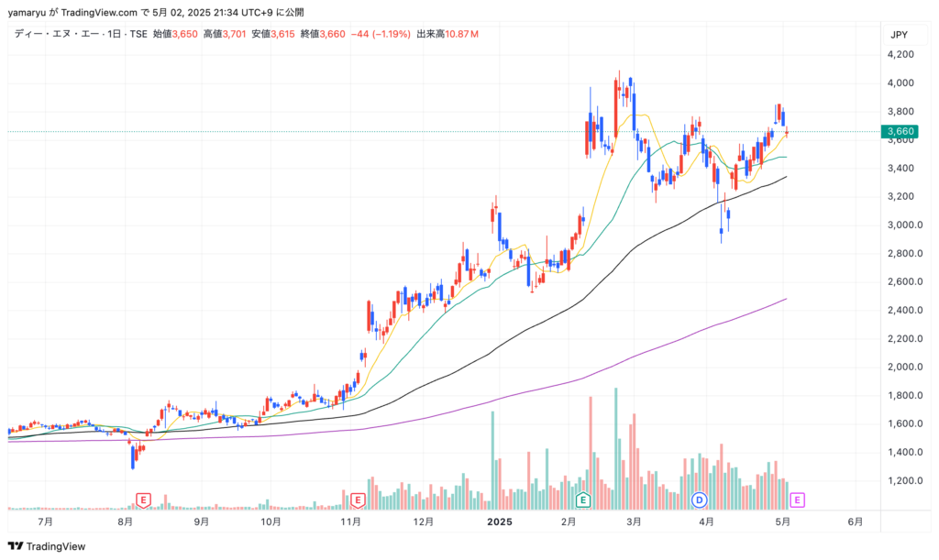Click the 3,400 price axis label

point(900,168)
